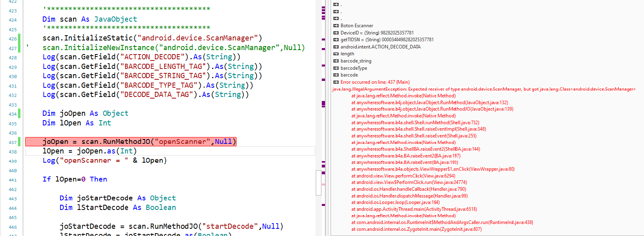Image resolution: width=644 pixels, height=236 pixels.
Task: Select the stack trace line ActivityThread.java:6518
Action: click(414, 209)
